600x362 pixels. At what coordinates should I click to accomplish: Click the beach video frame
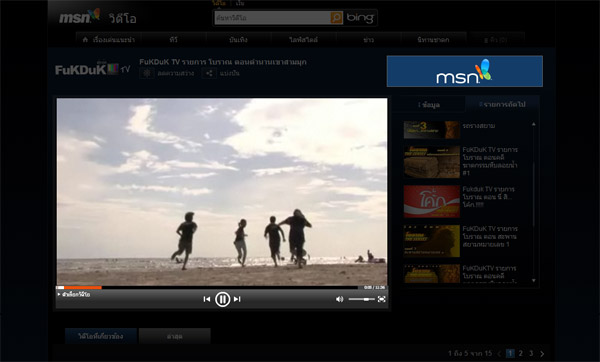coord(222,192)
